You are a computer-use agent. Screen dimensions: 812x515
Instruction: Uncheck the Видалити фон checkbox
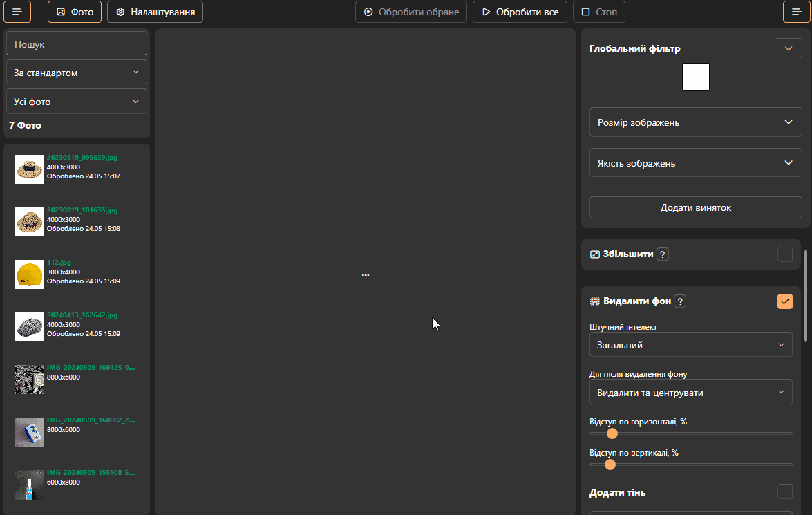click(784, 301)
